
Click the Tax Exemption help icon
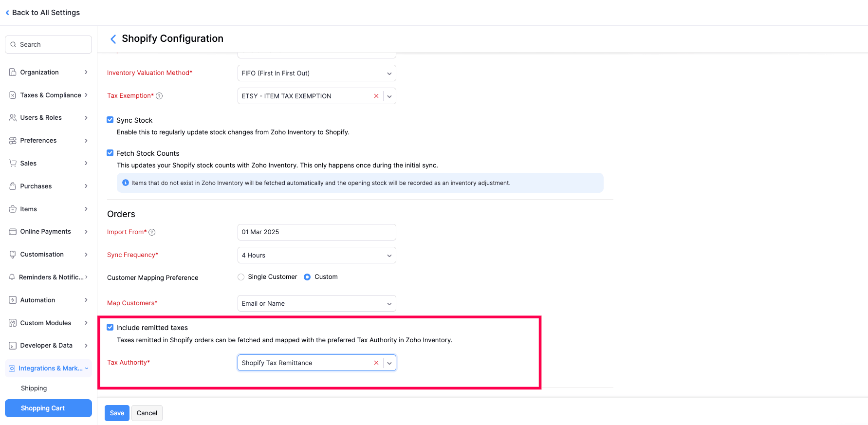(x=159, y=96)
